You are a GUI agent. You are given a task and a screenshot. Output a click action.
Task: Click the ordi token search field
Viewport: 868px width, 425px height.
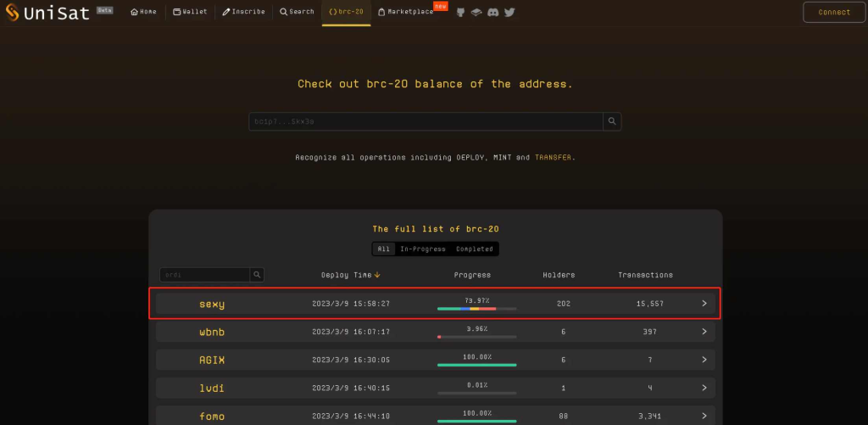(x=205, y=275)
